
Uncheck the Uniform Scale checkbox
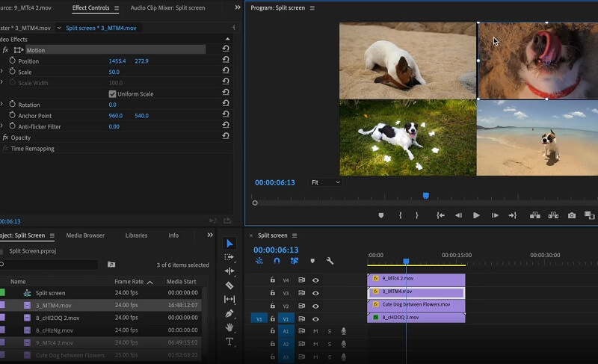pyautogui.click(x=112, y=93)
